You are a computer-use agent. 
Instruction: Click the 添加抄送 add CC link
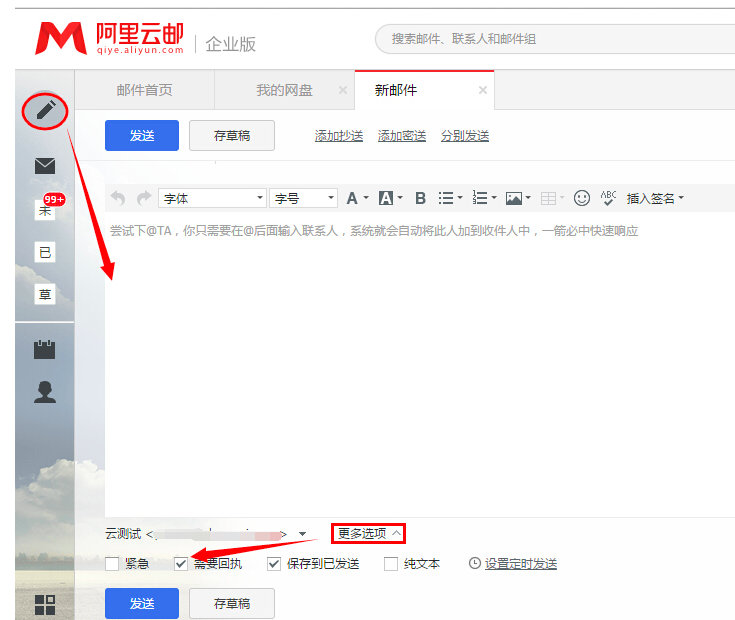338,136
